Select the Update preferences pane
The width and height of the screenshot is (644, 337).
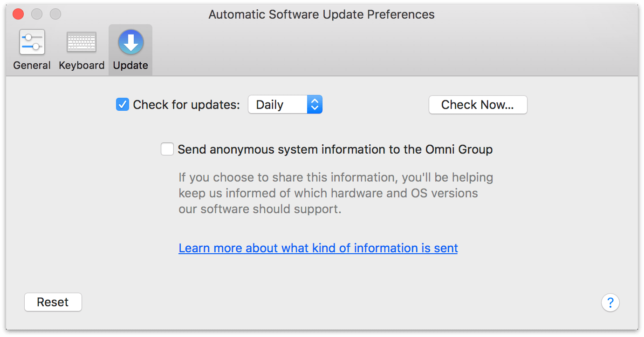130,50
